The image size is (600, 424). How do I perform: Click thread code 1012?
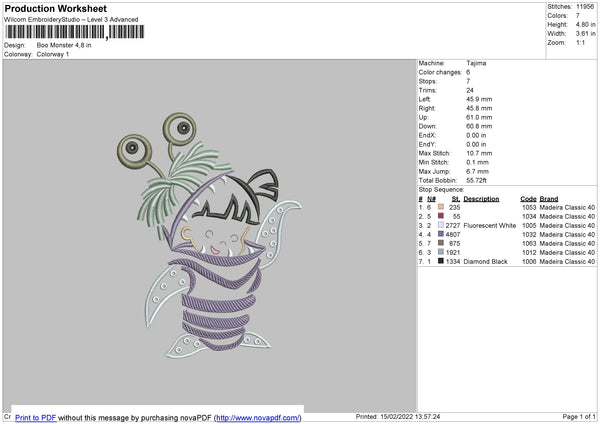click(529, 252)
